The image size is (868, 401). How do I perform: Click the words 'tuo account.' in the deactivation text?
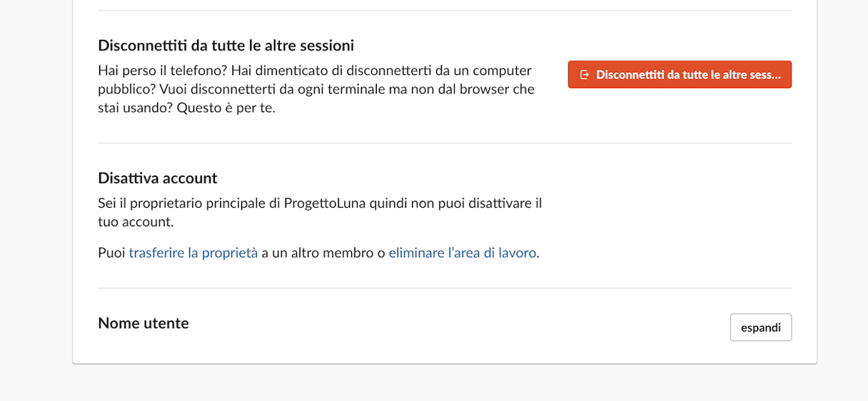pos(136,222)
